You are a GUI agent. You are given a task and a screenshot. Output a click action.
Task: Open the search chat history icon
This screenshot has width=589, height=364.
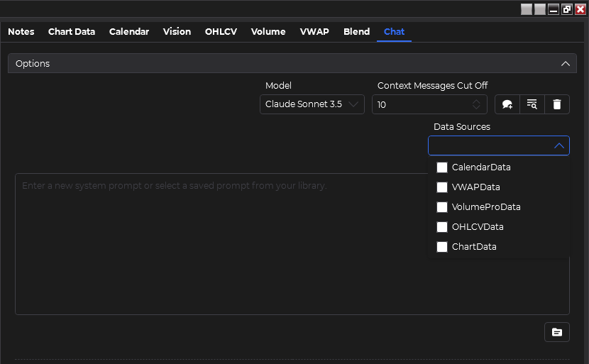532,104
